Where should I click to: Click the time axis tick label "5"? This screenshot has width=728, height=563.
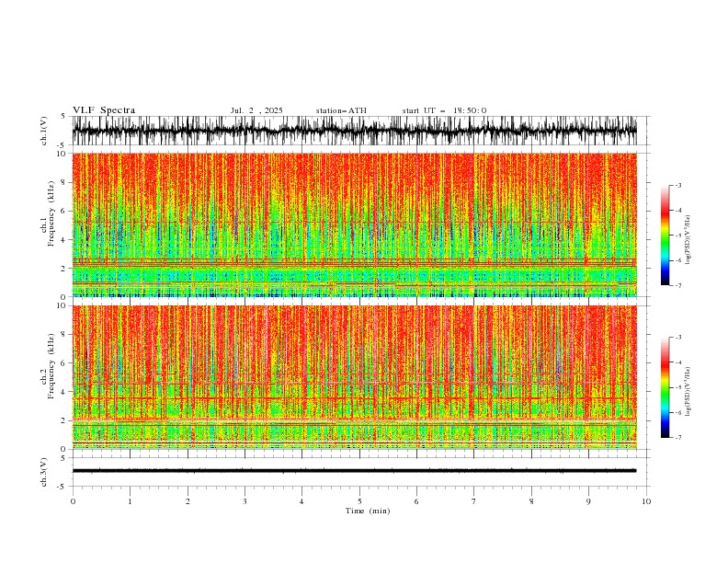pos(359,501)
